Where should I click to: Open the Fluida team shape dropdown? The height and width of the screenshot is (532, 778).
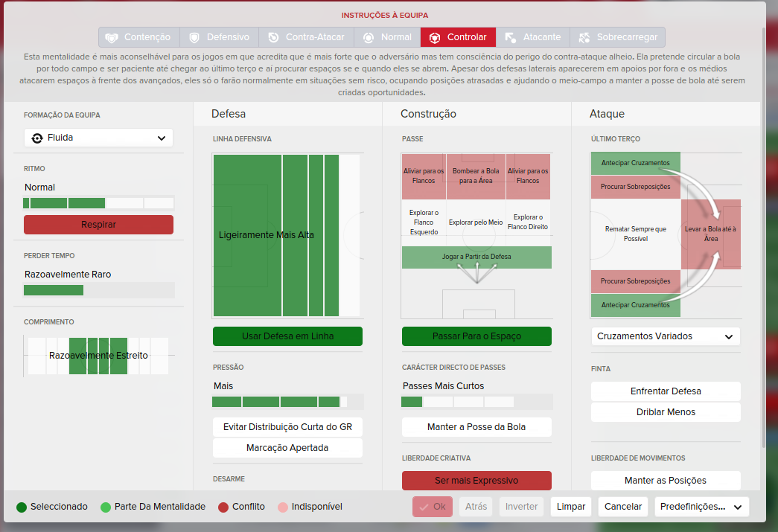(x=98, y=138)
